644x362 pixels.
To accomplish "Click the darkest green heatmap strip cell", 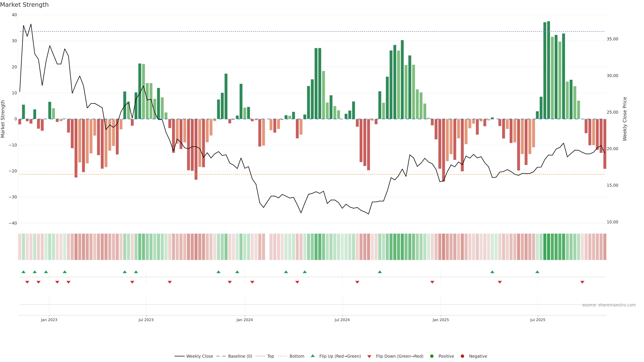I will 549,247.
